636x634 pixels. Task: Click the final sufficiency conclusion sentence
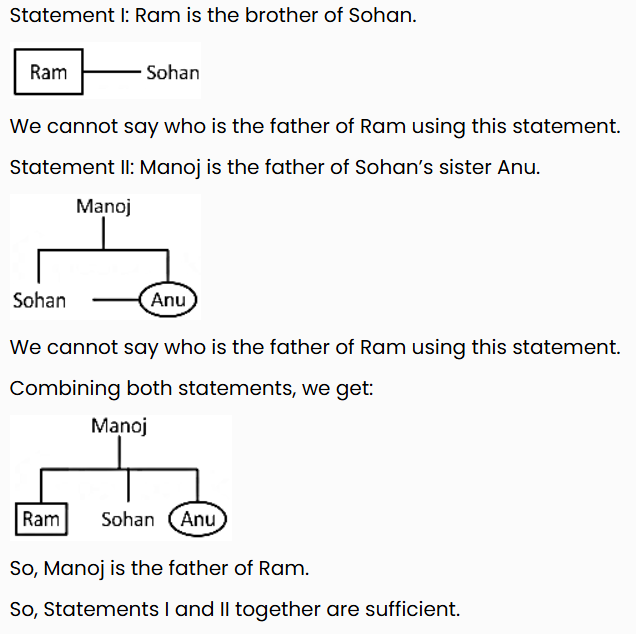[235, 609]
